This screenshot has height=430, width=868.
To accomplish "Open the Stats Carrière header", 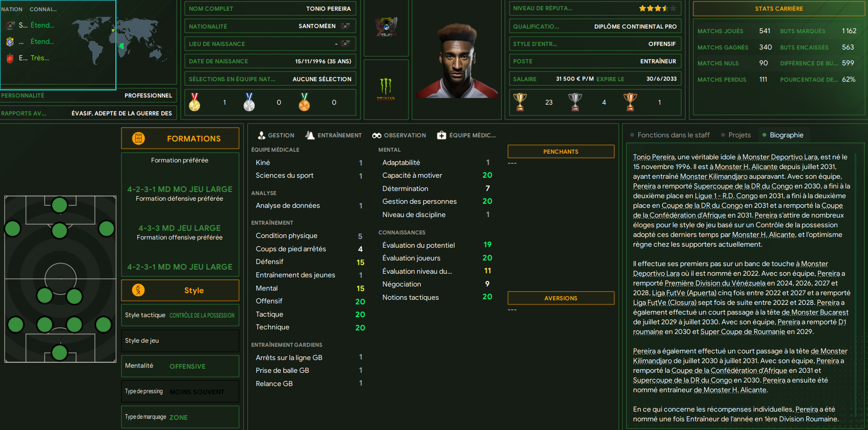I will (x=779, y=9).
